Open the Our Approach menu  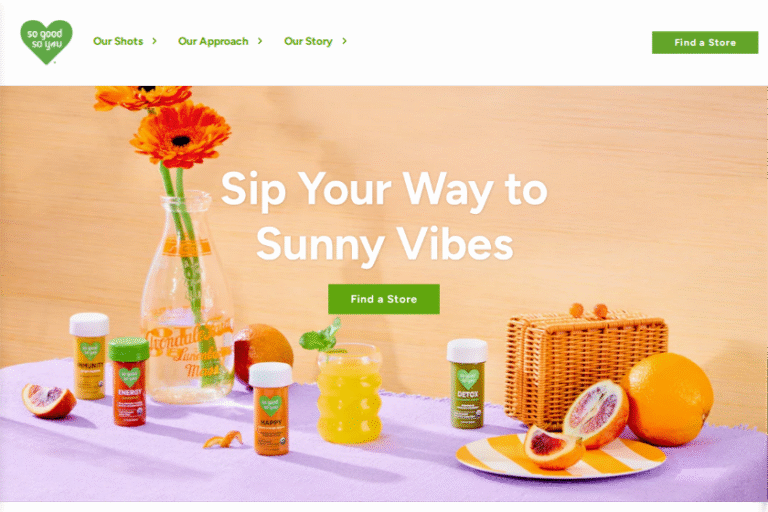pos(213,41)
